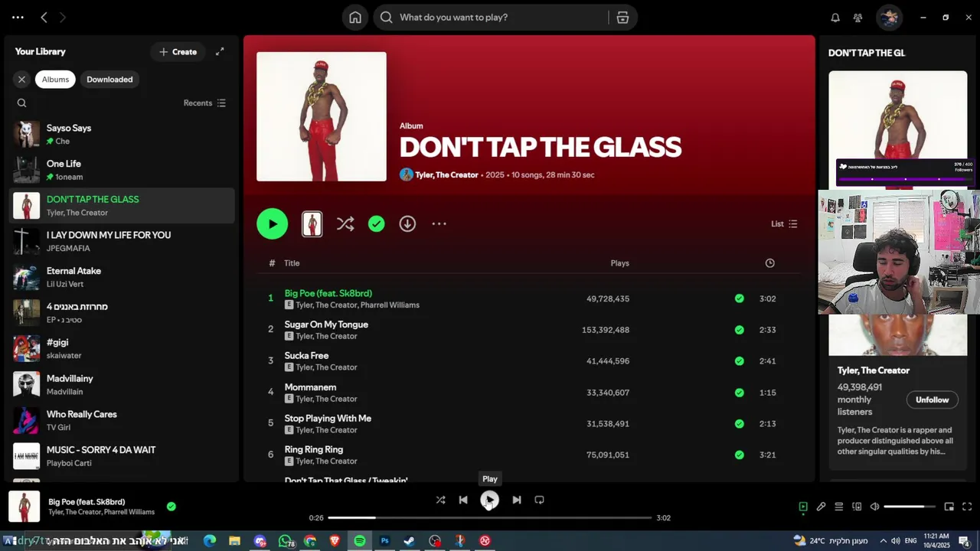Image resolution: width=980 pixels, height=551 pixels.
Task: Enable shuffle for this album
Action: (x=345, y=223)
